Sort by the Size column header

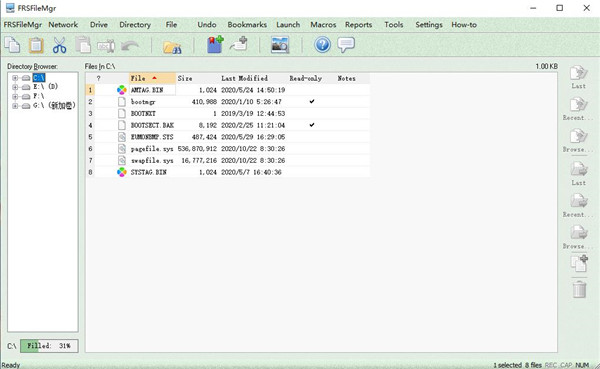pos(197,78)
